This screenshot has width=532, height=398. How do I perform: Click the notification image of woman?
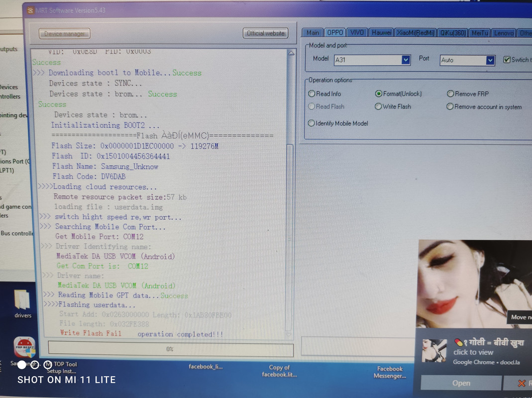(474, 283)
